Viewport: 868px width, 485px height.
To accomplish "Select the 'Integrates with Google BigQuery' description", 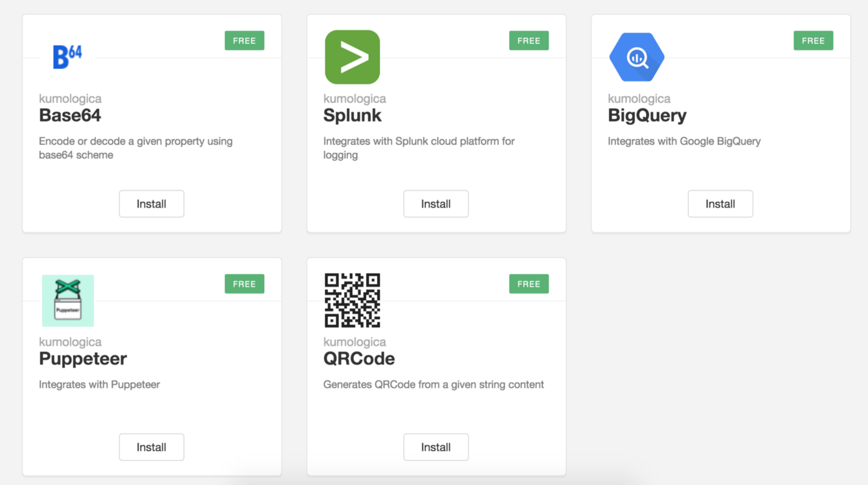I will [684, 141].
